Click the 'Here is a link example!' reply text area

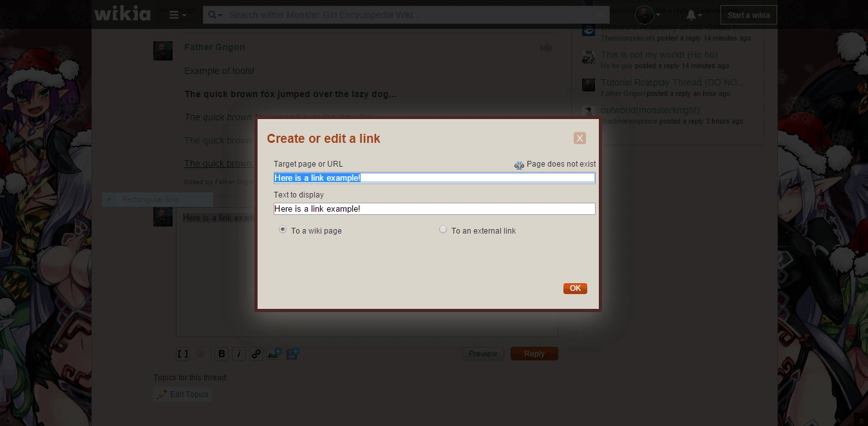[367, 272]
